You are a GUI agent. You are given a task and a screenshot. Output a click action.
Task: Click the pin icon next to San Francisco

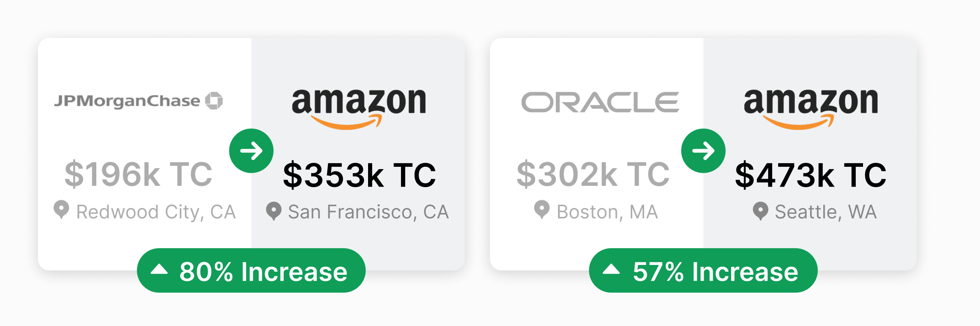tap(274, 211)
